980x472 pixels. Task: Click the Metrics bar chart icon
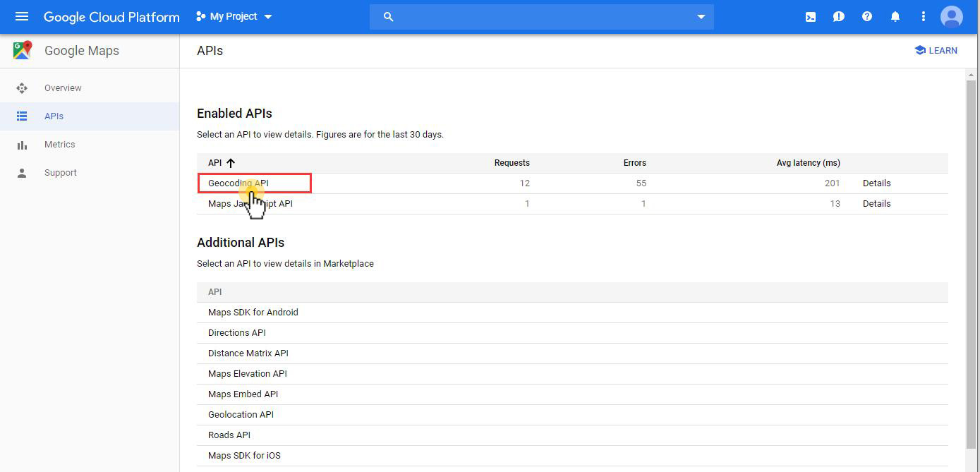[22, 145]
